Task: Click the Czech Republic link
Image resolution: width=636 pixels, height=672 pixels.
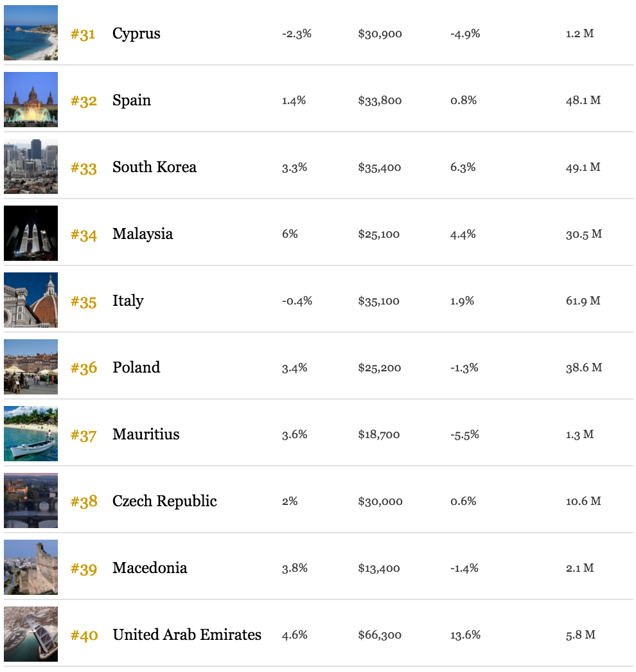Action: click(x=164, y=501)
